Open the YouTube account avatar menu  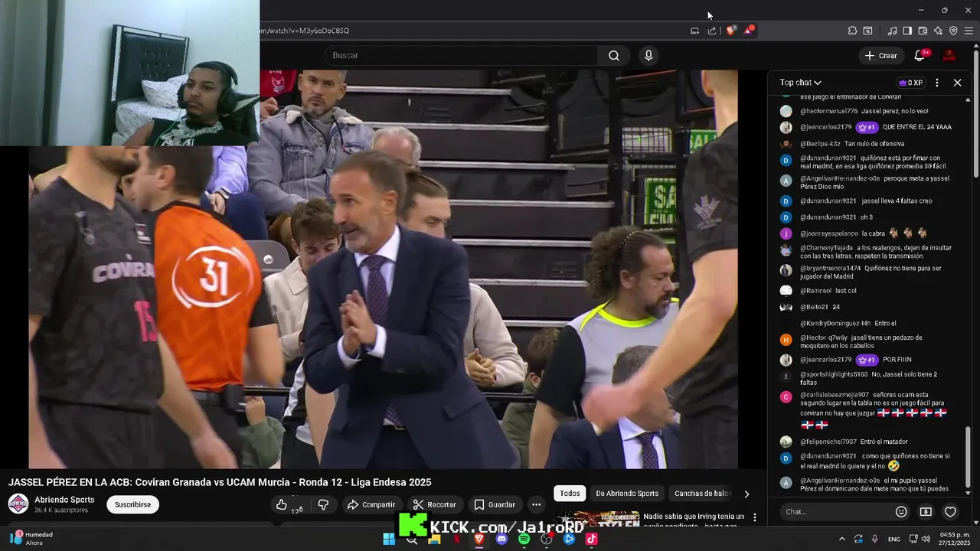[949, 55]
